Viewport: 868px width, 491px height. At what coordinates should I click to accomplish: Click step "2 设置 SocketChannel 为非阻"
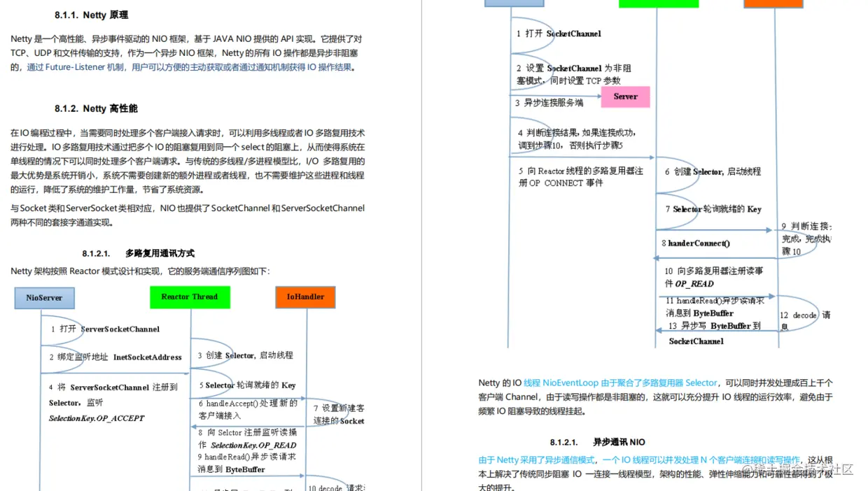click(574, 69)
